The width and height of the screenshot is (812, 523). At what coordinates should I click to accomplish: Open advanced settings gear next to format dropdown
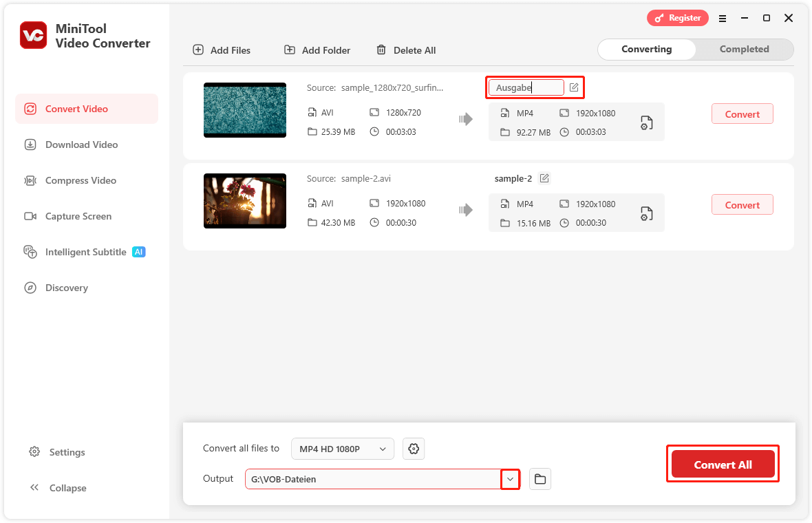coord(413,448)
